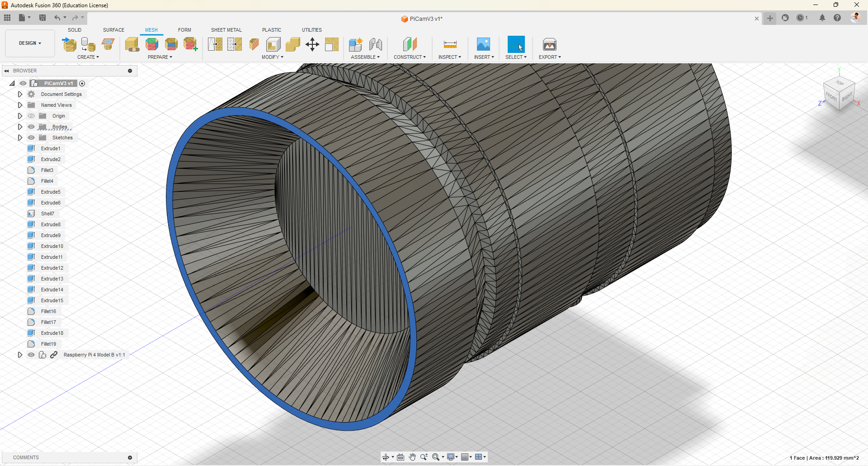Open the Help question mark icon
The height and width of the screenshot is (466, 868).
(x=837, y=18)
